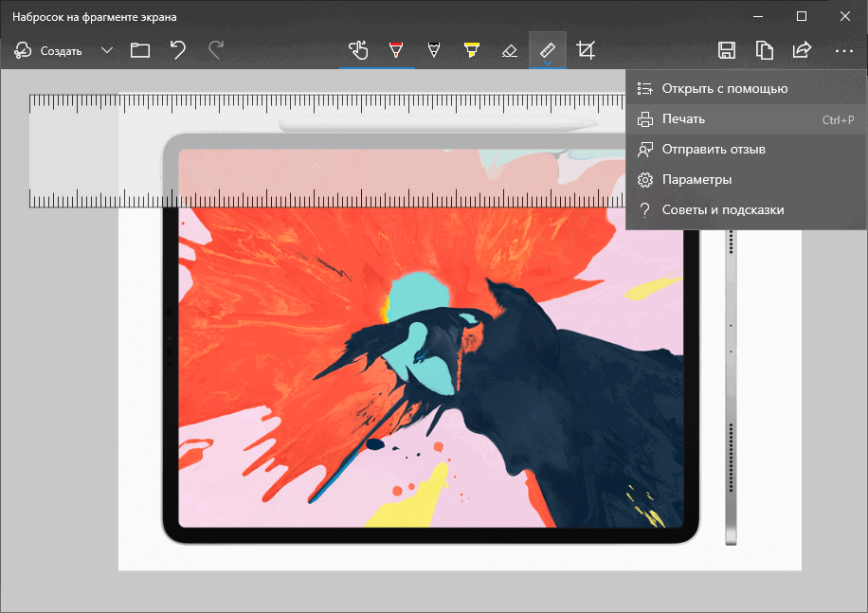Screen dimensions: 868x613
Task: Open Отправить отзыв menu entry
Action: pos(746,150)
